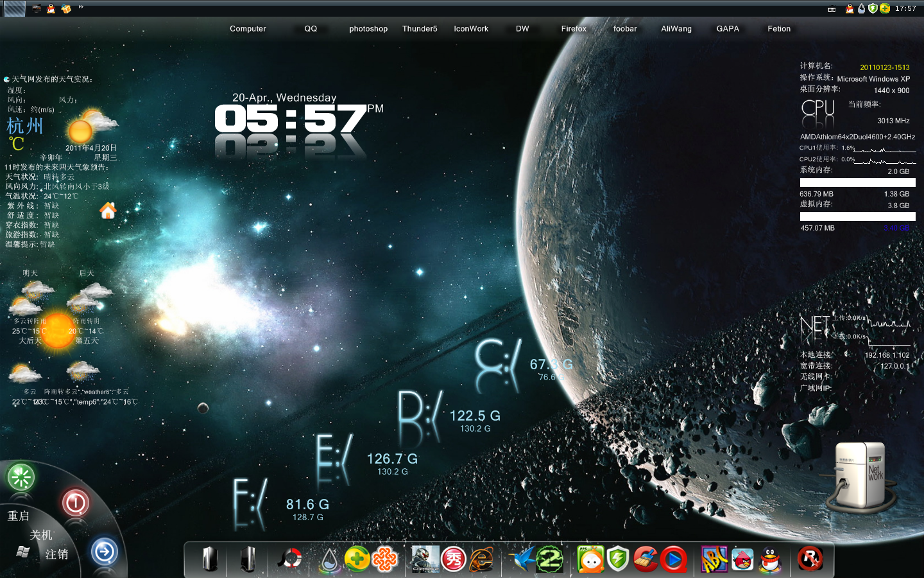Open Fetion shortcut in top launcher
The width and height of the screenshot is (924, 578).
tap(779, 29)
